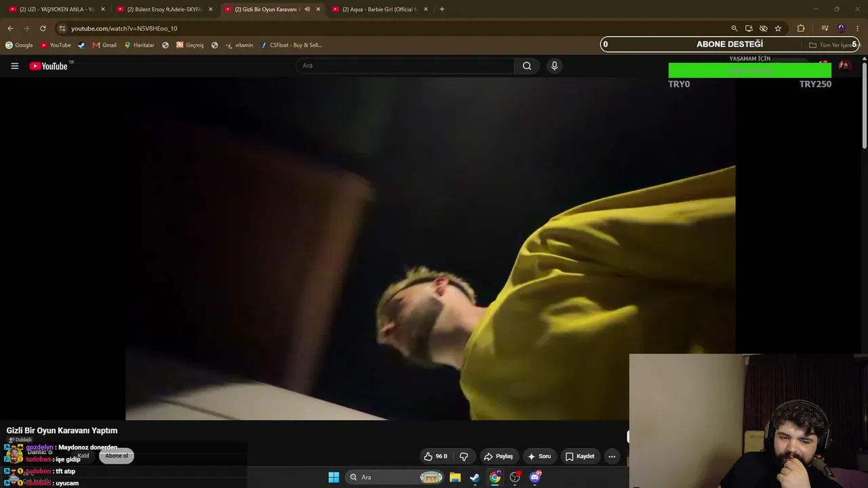Open the Gmail bookmark
The image size is (868, 488).
(104, 45)
